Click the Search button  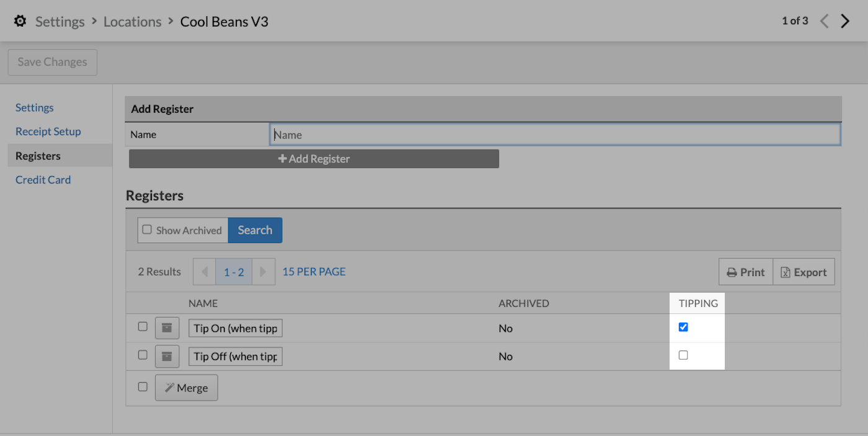coord(255,230)
